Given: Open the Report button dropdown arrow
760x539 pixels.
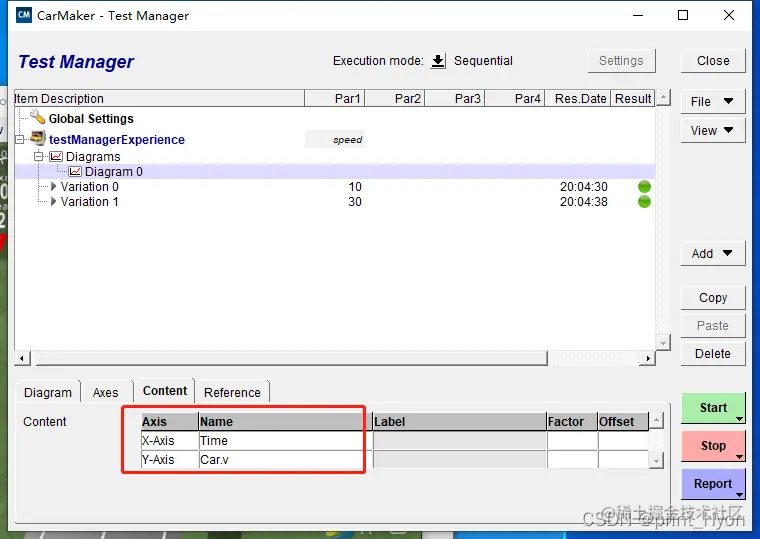Looking at the screenshot, I should tap(739, 495).
